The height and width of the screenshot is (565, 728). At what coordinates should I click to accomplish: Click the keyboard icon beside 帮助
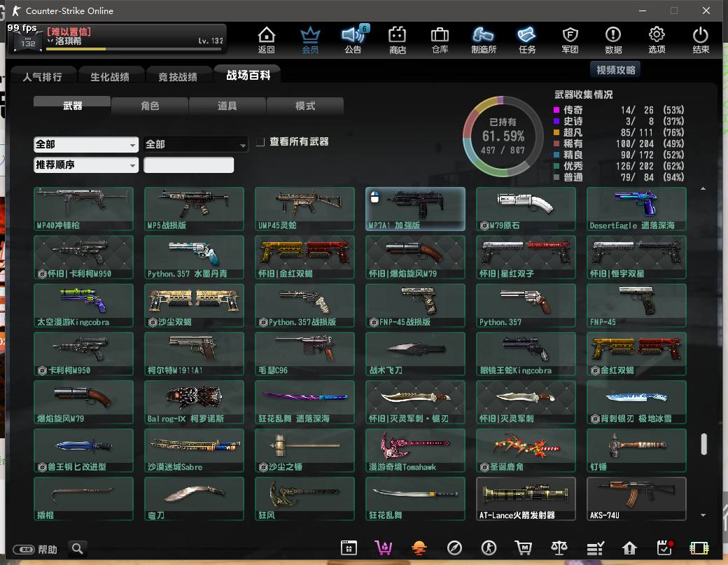[x=24, y=549]
